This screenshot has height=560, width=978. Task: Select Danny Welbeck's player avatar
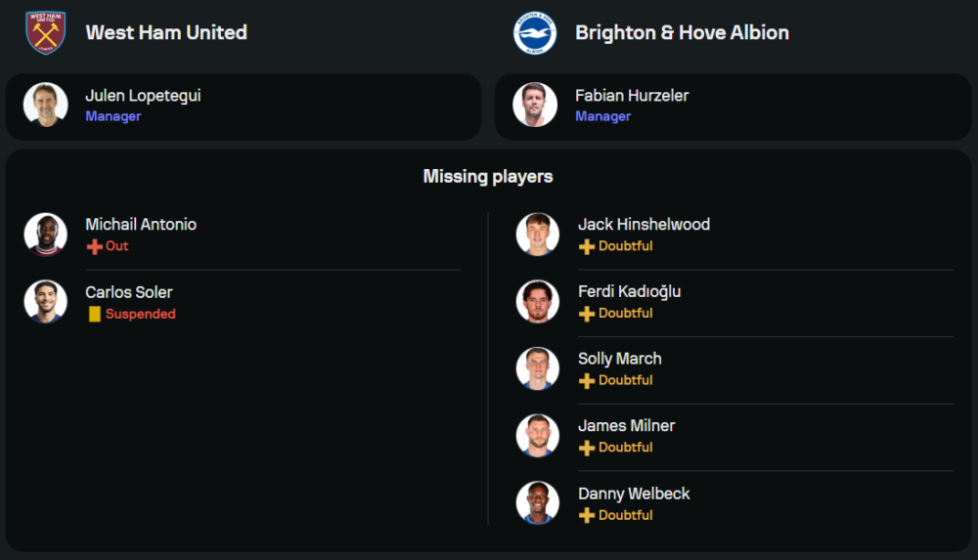pos(538,503)
